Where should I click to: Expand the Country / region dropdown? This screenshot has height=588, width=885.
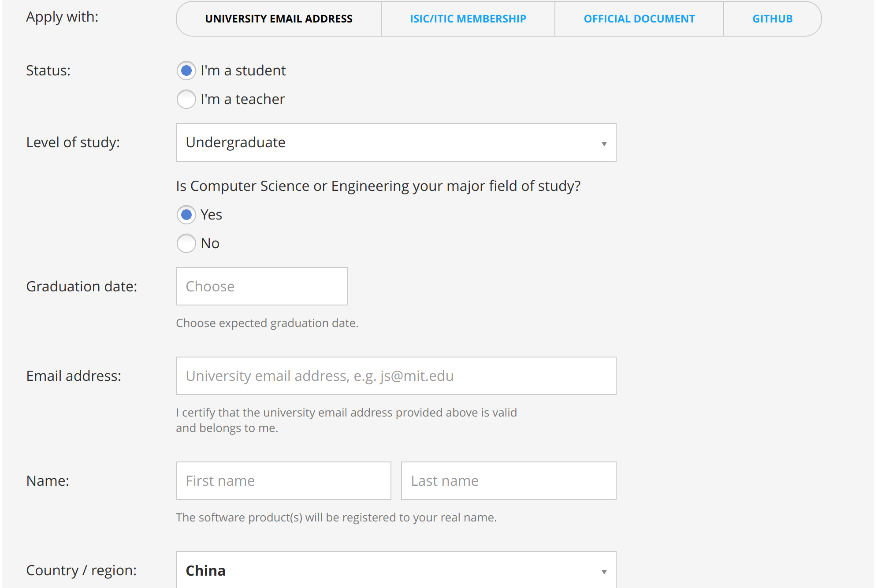[x=395, y=570]
